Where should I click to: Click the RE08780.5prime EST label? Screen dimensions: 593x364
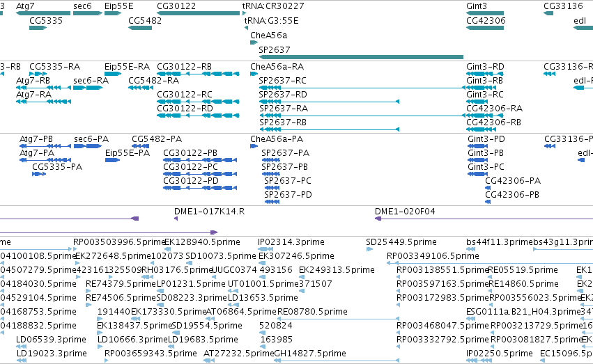coord(312,312)
